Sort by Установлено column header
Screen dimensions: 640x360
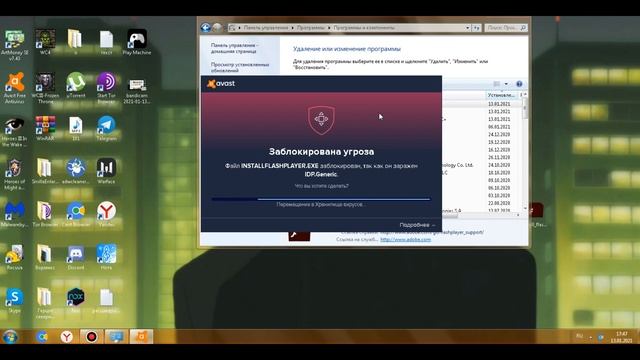[x=502, y=95]
